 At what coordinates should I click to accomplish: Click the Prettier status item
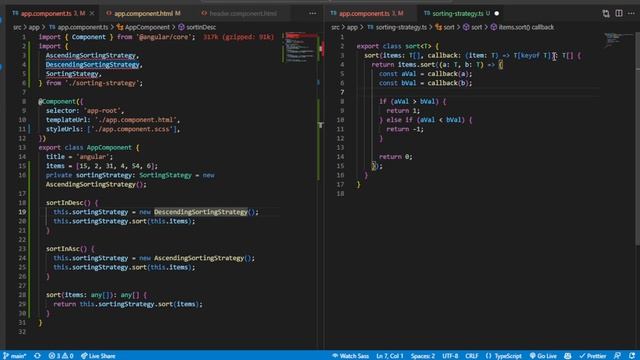[x=592, y=356]
